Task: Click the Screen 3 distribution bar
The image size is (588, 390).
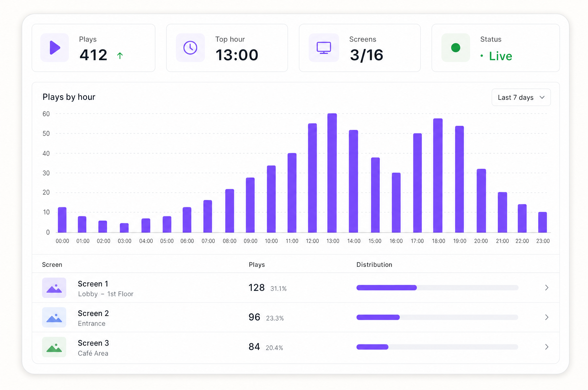Action: point(437,347)
